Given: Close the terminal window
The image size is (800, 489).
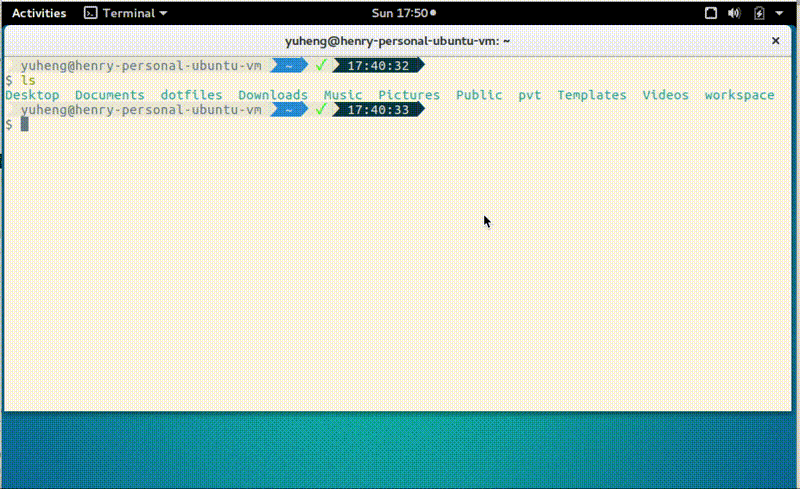Looking at the screenshot, I should click(x=775, y=41).
